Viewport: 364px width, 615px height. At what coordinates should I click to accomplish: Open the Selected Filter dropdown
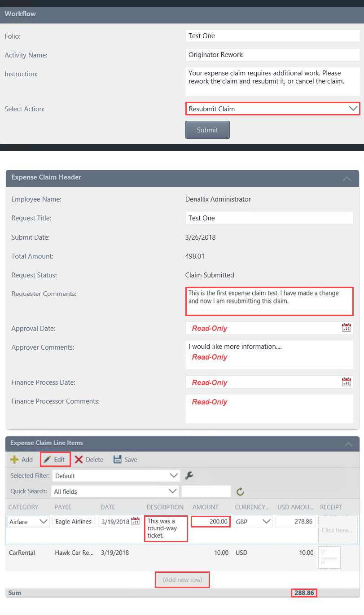173,475
